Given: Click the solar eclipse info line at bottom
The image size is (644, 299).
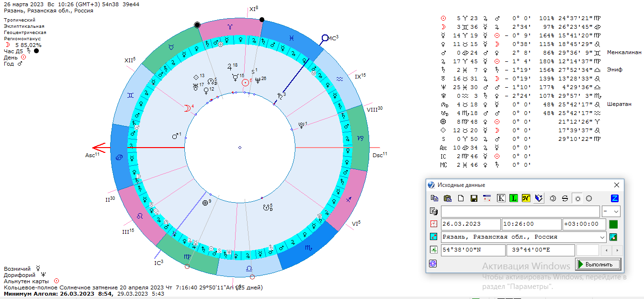Looking at the screenshot, I should pyautogui.click(x=134, y=287).
